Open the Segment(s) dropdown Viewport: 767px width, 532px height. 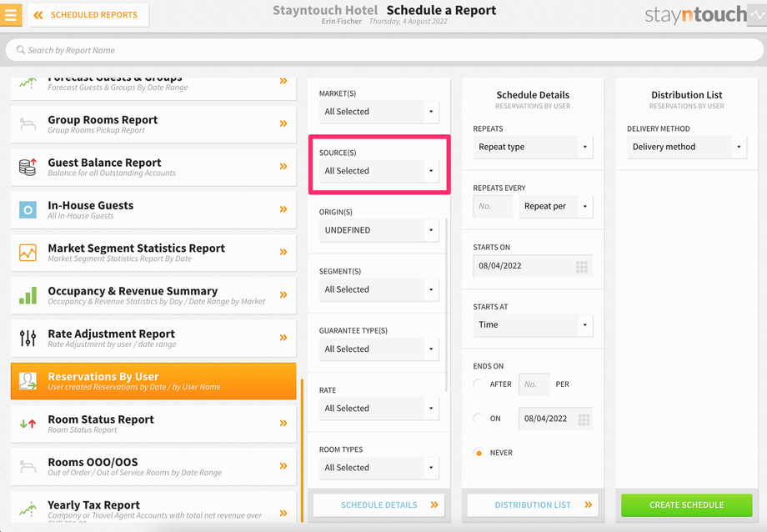pyautogui.click(x=379, y=289)
